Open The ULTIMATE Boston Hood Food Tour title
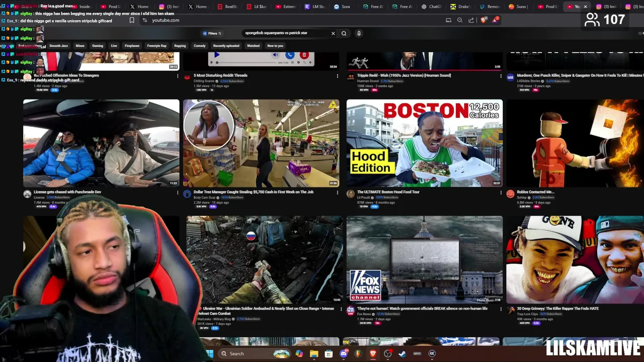The height and width of the screenshot is (362, 644). pyautogui.click(x=388, y=192)
